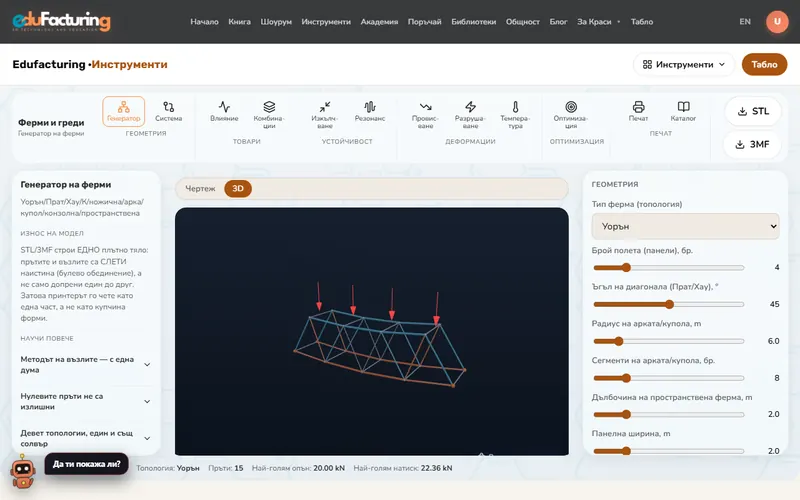Click the 'Edufacturing' breadcrumb title
Viewport: 800px width, 500px height.
pyautogui.click(x=49, y=64)
